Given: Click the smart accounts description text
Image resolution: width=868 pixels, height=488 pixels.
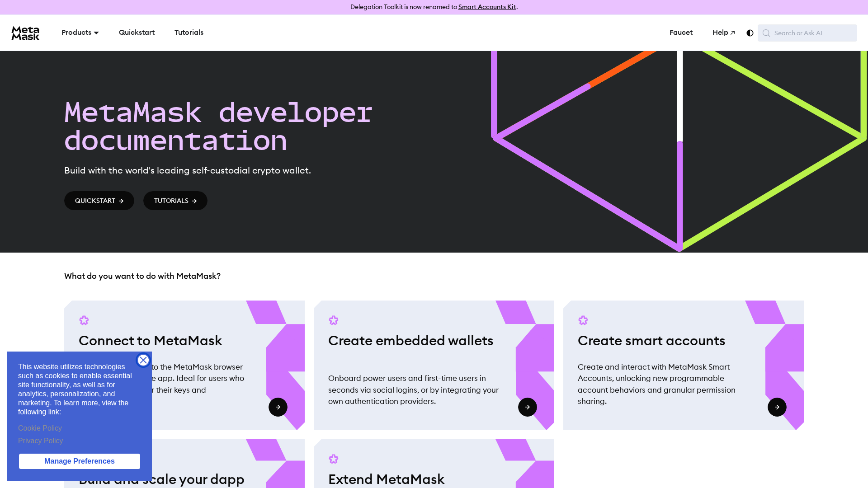Looking at the screenshot, I should (656, 384).
